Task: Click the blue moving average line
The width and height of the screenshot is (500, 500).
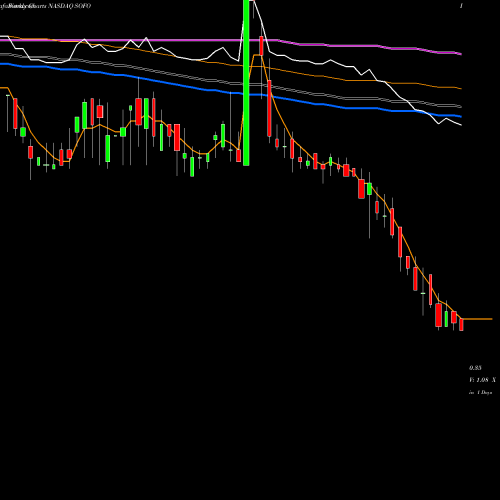Action: (231, 93)
